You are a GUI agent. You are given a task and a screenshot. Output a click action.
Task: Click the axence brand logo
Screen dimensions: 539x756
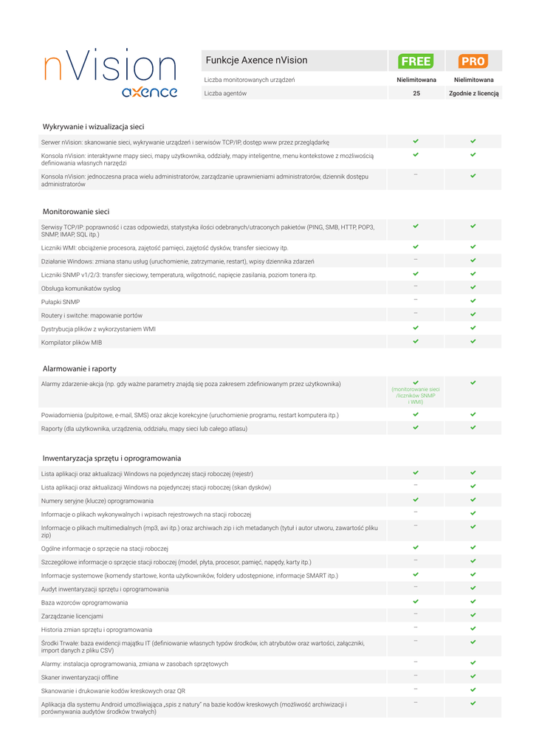[x=150, y=92]
